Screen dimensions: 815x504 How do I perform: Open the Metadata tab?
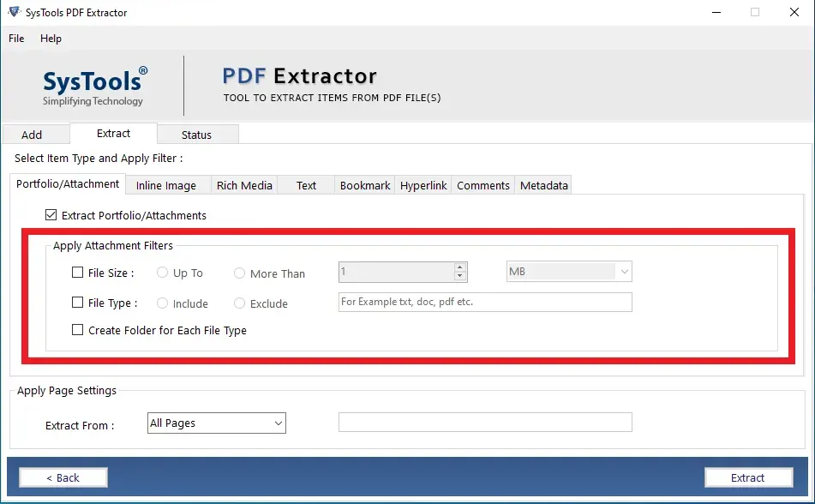point(543,186)
